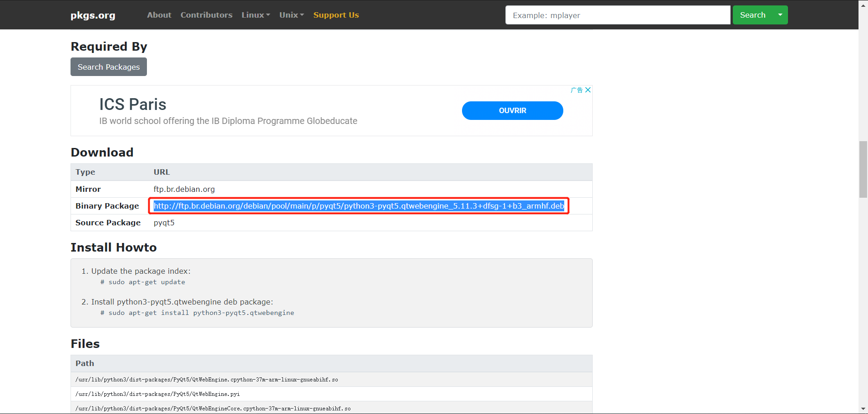Click the first QtWebEngine .so file path
868x414 pixels.
(206, 380)
